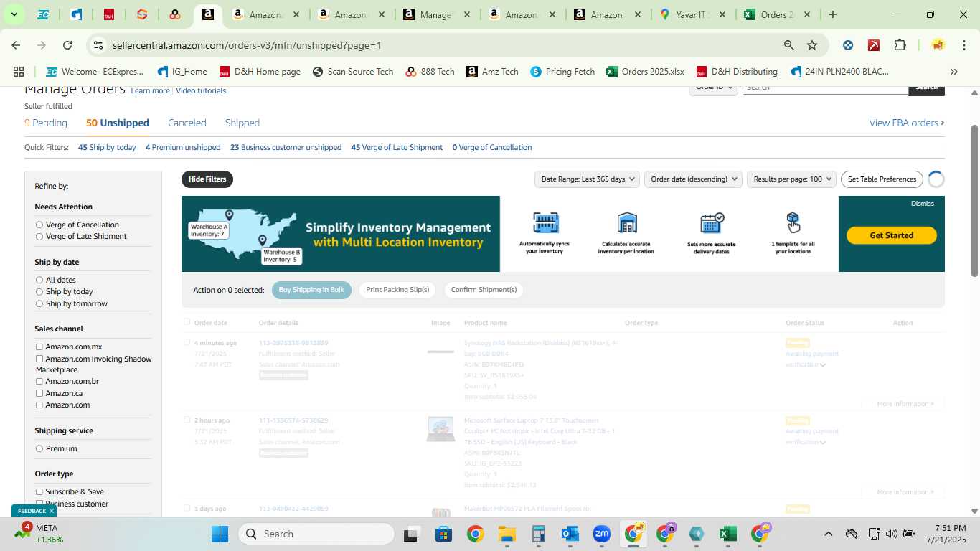The image size is (980, 551).
Task: Check the Amazon.com.mx sales channel box
Action: (39, 347)
